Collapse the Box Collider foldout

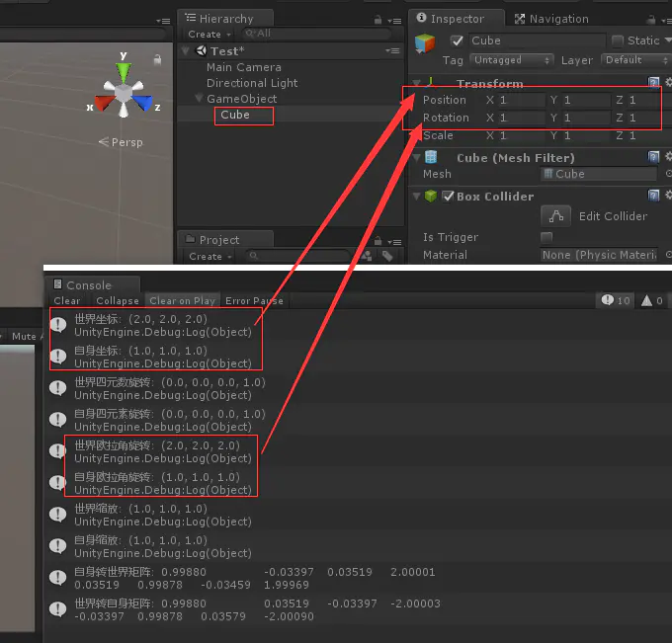[x=416, y=197]
